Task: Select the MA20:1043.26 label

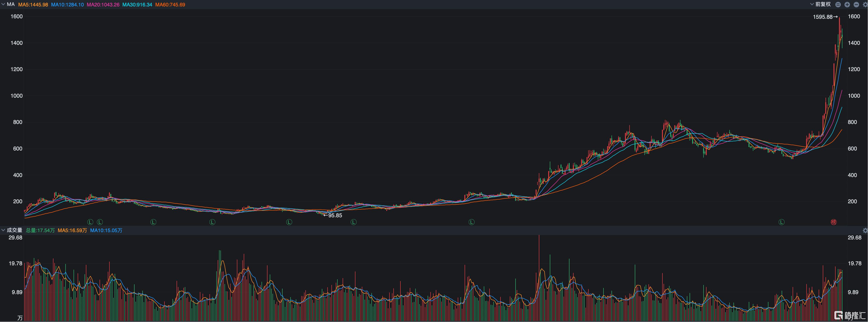Action: [103, 5]
